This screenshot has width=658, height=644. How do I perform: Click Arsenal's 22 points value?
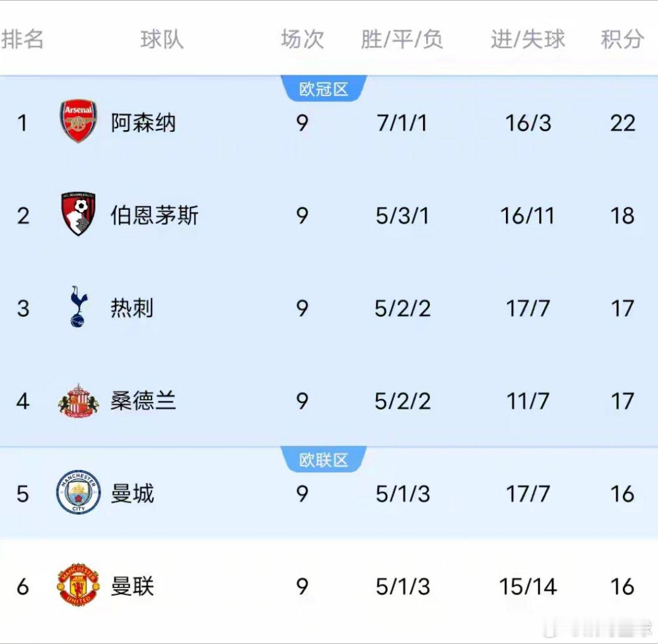coord(622,123)
